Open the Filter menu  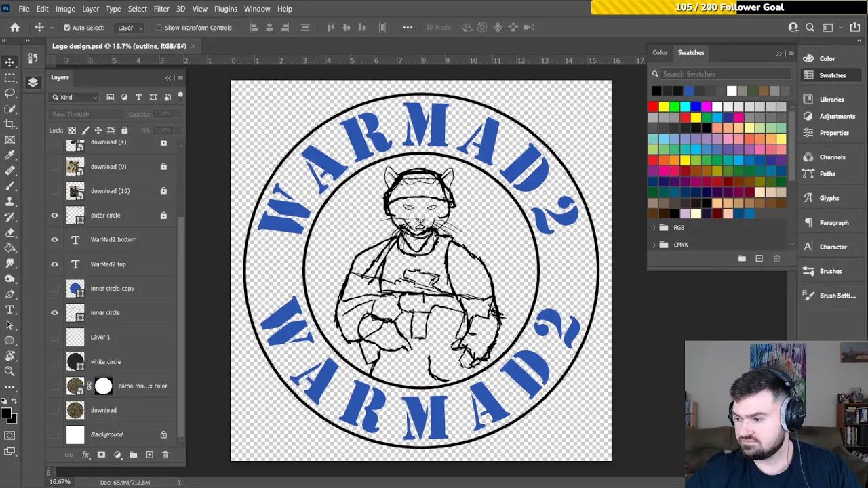(161, 9)
